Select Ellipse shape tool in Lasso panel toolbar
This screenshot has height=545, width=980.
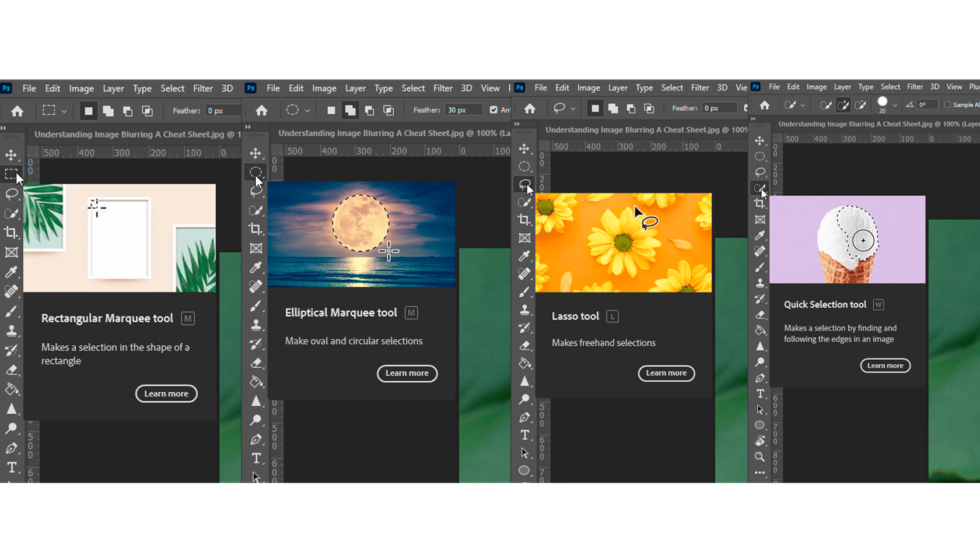pos(524,470)
